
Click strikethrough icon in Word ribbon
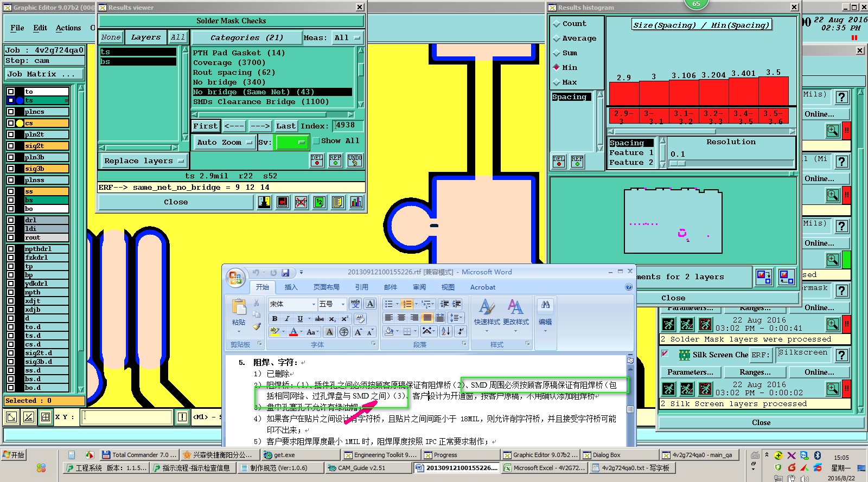pyautogui.click(x=320, y=319)
